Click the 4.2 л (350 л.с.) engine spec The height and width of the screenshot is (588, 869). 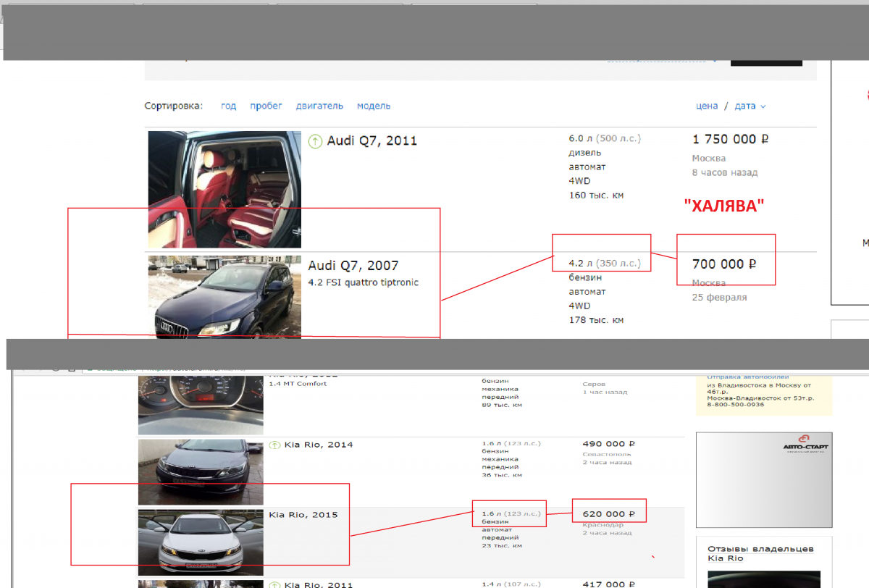605,264
